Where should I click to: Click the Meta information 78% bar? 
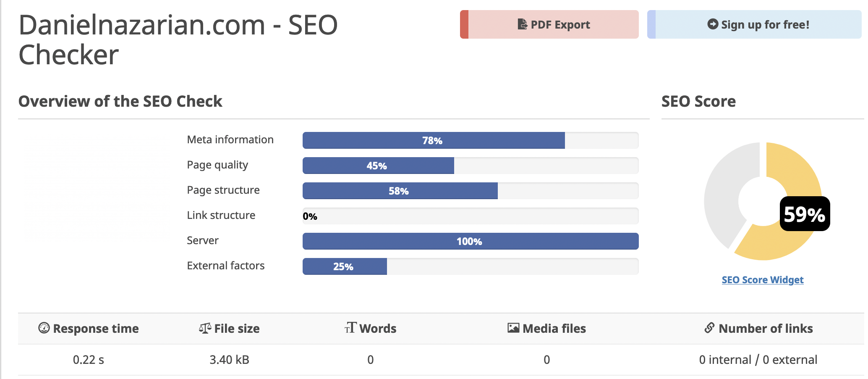coord(434,140)
